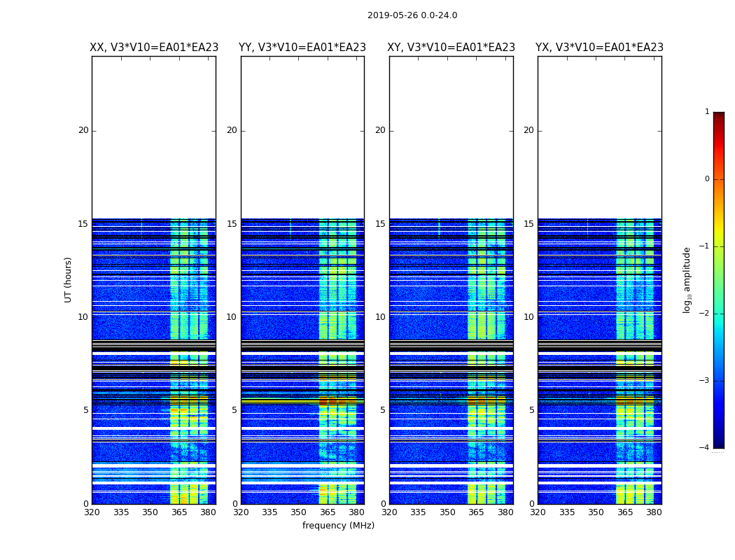Screen dimensions: 735x560
Task: Click the log10 amplitude colorbar label
Action: pos(687,280)
